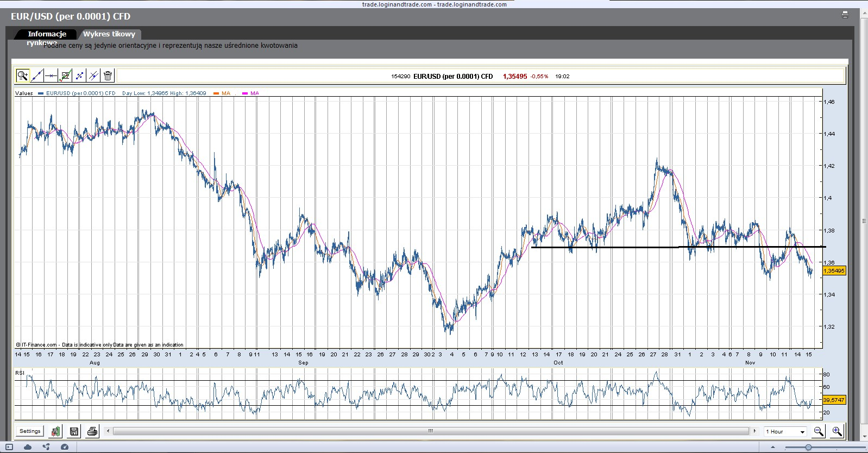Print the chart with printer icon

coord(92,431)
